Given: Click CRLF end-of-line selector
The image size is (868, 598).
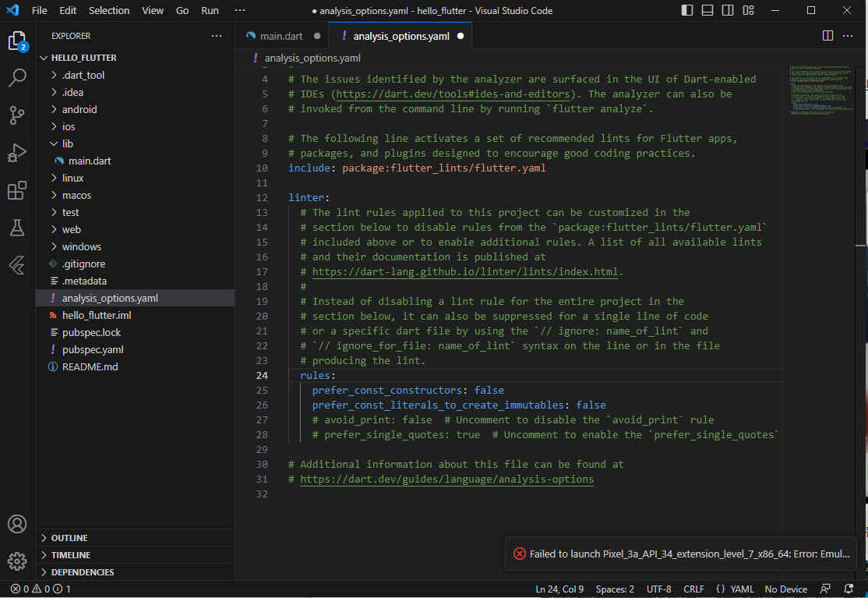Looking at the screenshot, I should [x=693, y=589].
